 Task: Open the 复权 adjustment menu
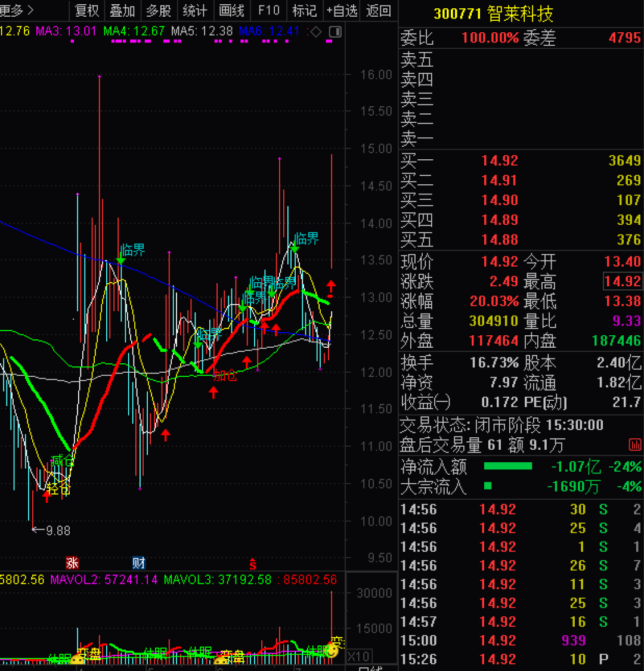click(x=87, y=10)
